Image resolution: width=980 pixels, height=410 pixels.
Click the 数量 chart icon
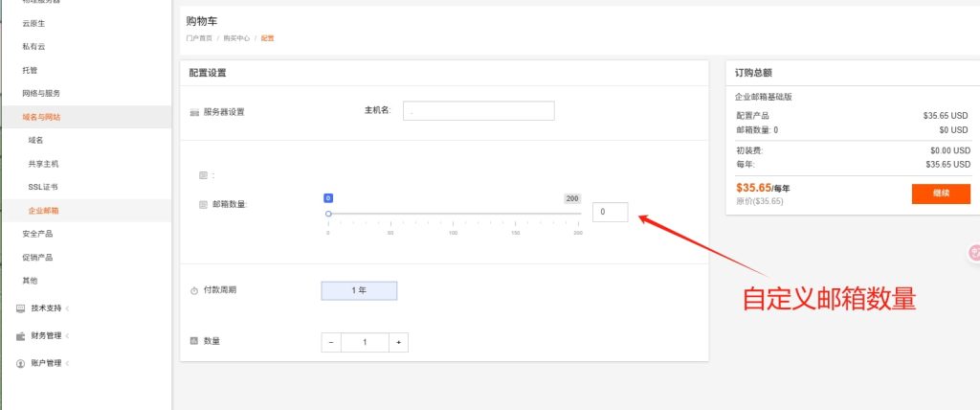[x=193, y=341]
